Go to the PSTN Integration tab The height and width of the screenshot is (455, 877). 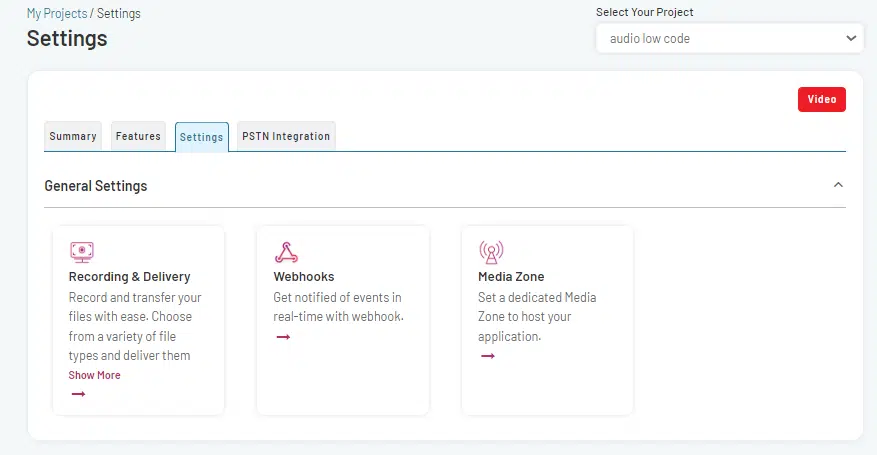click(286, 136)
